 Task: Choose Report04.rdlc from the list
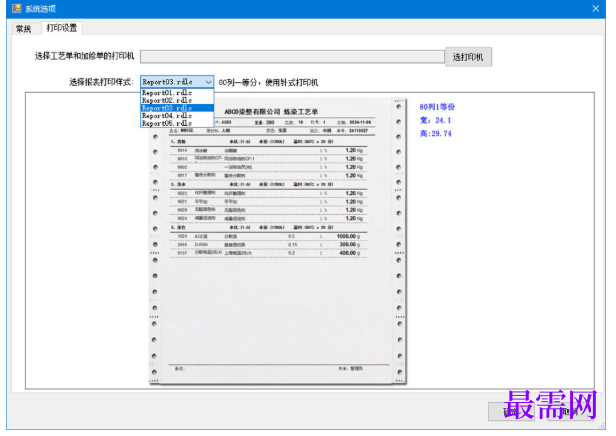pos(177,116)
